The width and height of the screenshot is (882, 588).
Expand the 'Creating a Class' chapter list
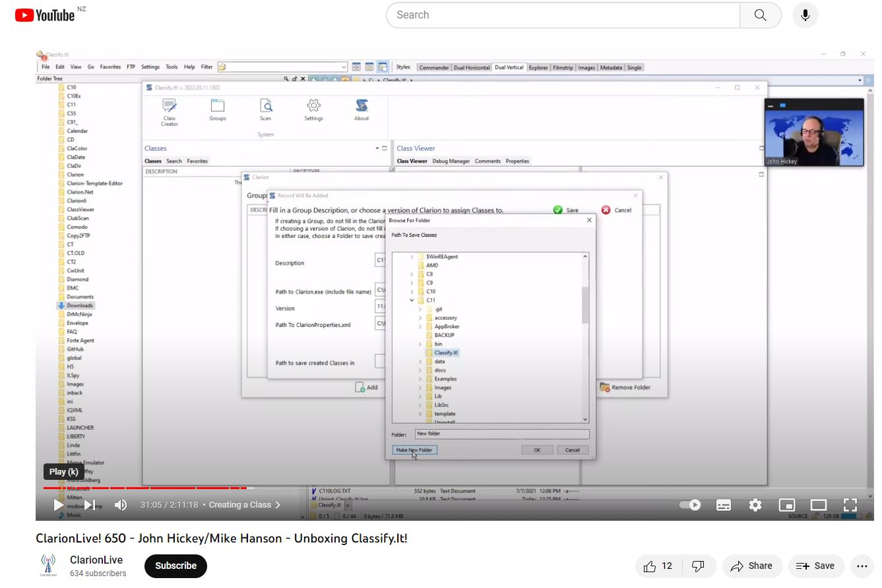click(x=244, y=505)
